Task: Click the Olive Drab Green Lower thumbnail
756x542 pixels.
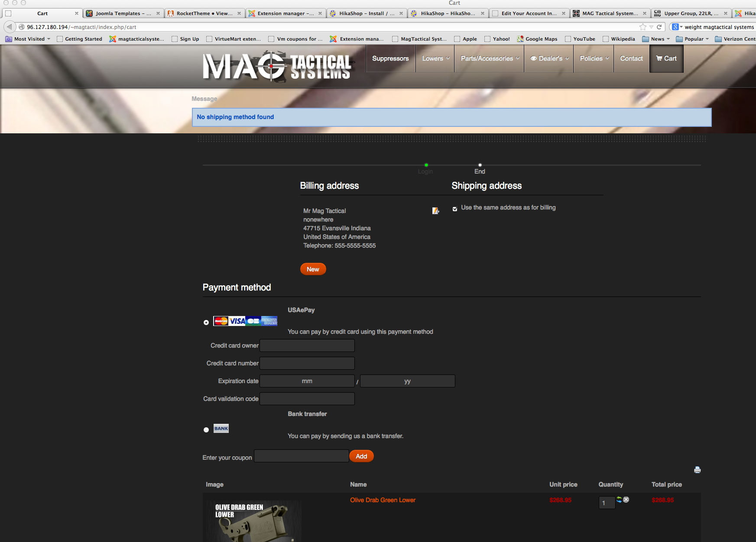Action: click(253, 521)
